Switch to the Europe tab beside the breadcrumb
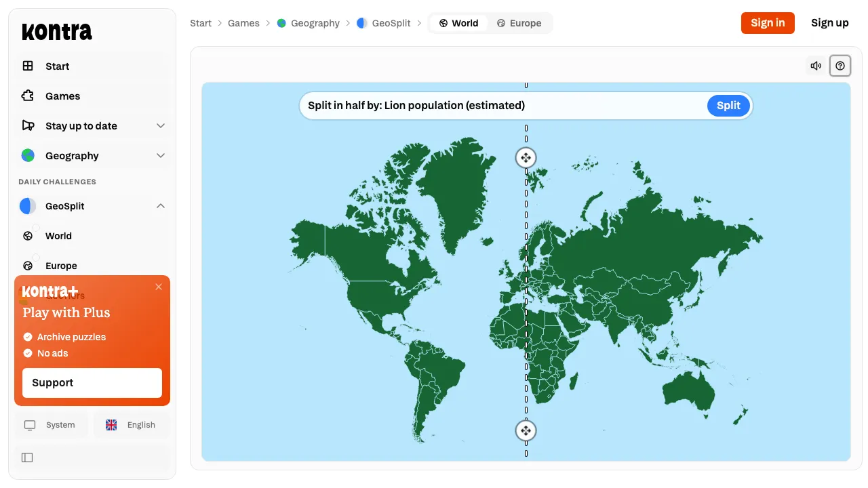The height and width of the screenshot is (488, 868). [519, 23]
